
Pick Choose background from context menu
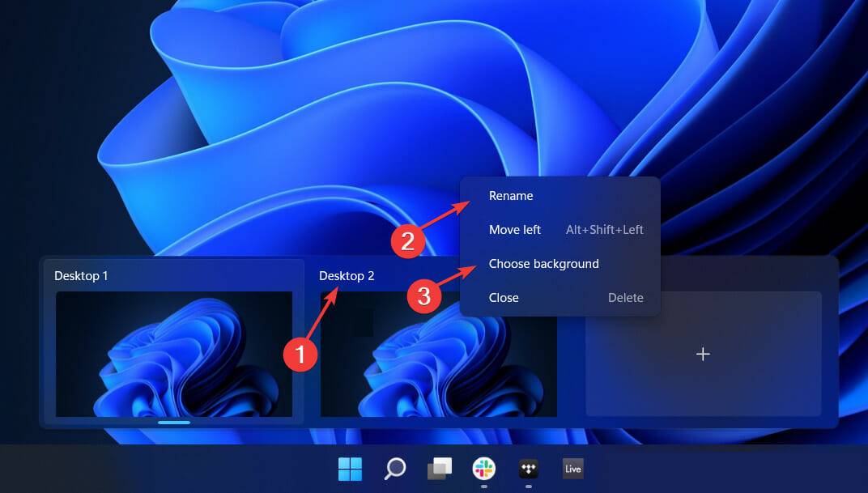(x=544, y=264)
